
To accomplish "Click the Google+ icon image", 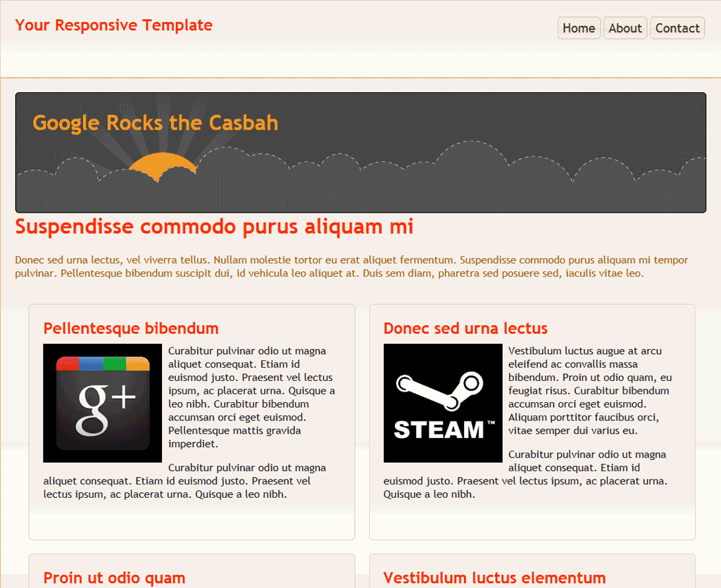I will [x=103, y=403].
